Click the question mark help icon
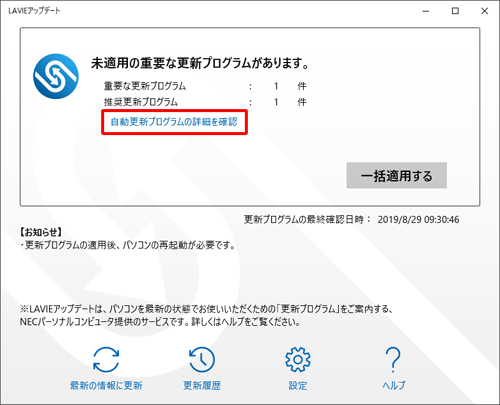This screenshot has height=405, width=500. (x=394, y=360)
